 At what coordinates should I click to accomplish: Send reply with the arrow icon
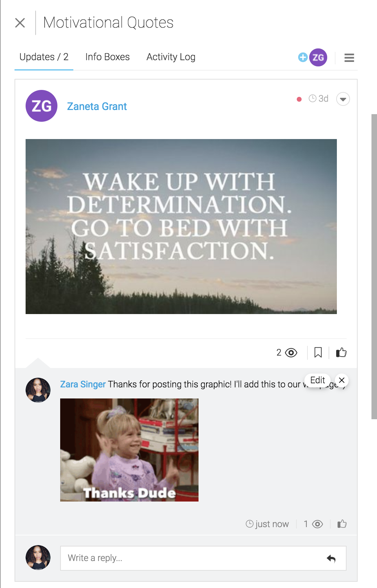pyautogui.click(x=331, y=558)
